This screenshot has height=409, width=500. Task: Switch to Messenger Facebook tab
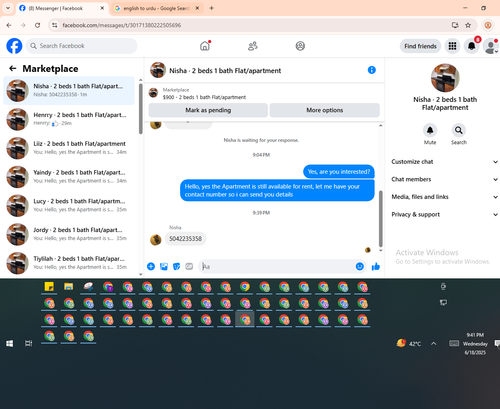point(62,8)
